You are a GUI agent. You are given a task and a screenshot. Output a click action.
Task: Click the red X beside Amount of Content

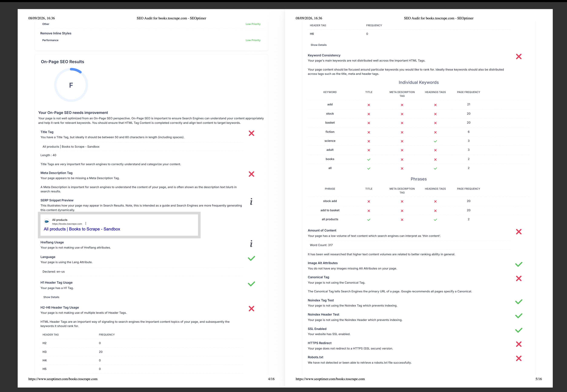519,232
